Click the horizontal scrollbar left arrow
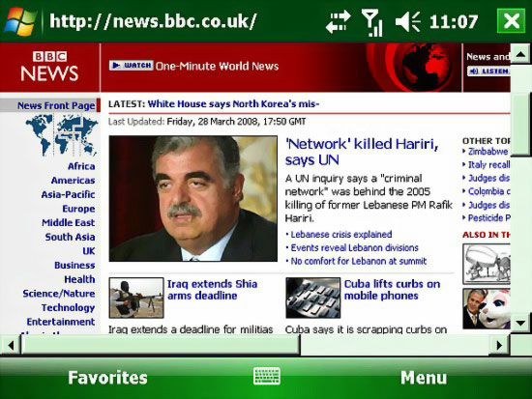This screenshot has height=399, width=532. (11, 345)
